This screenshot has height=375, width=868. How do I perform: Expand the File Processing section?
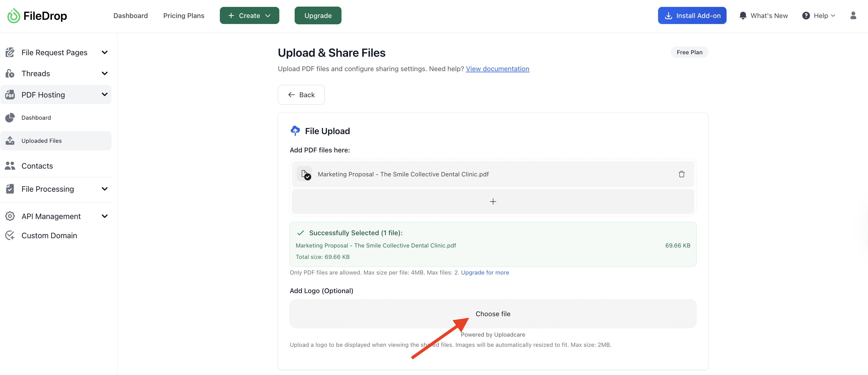(x=105, y=189)
